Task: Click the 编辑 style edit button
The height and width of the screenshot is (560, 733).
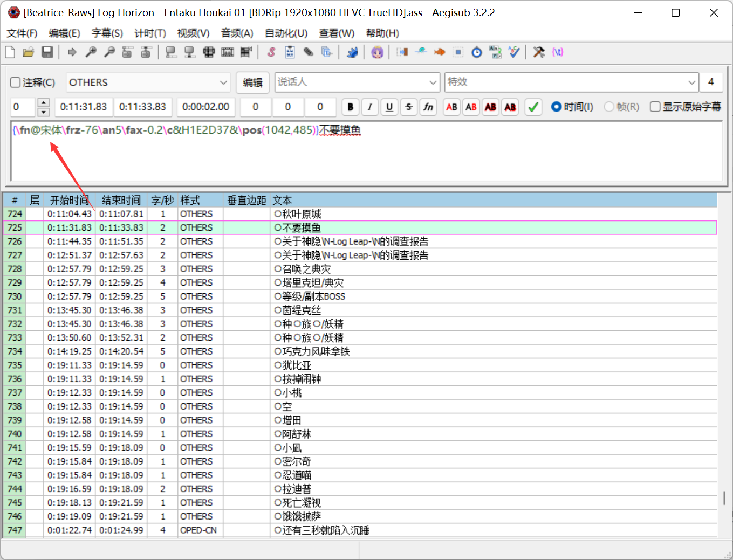Action: pos(252,82)
